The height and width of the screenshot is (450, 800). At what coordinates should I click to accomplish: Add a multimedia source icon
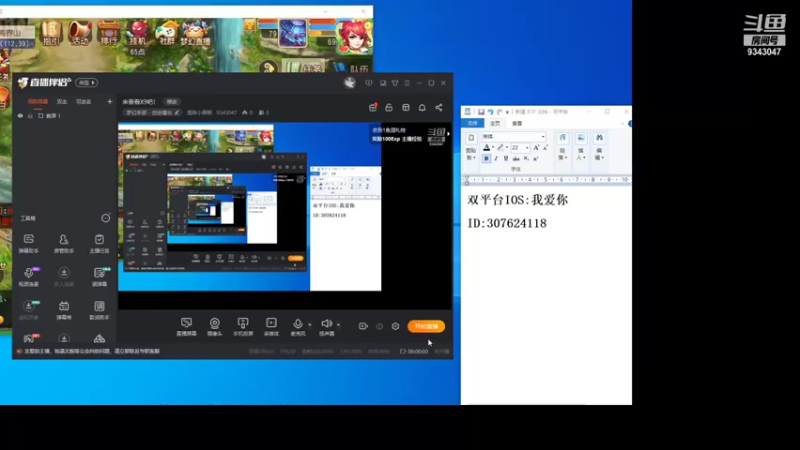tap(271, 327)
